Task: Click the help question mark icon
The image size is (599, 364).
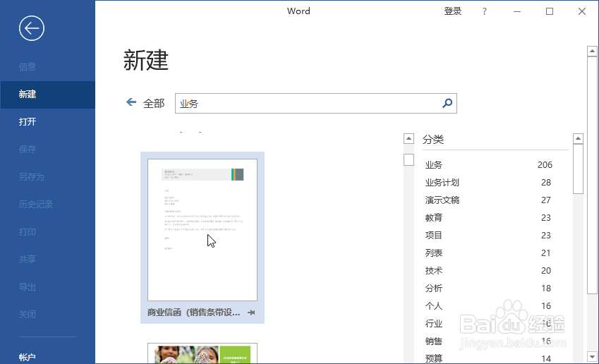Action: pos(485,11)
